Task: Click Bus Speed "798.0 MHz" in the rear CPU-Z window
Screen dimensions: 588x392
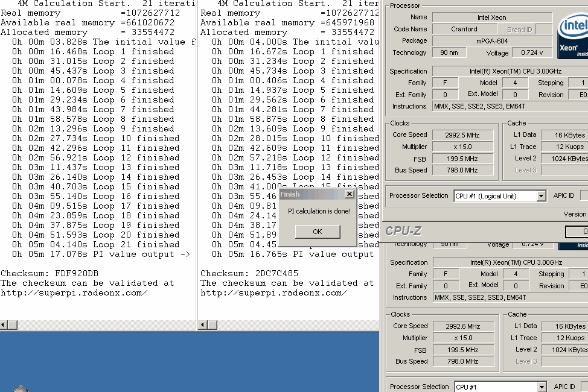Action: [463, 361]
